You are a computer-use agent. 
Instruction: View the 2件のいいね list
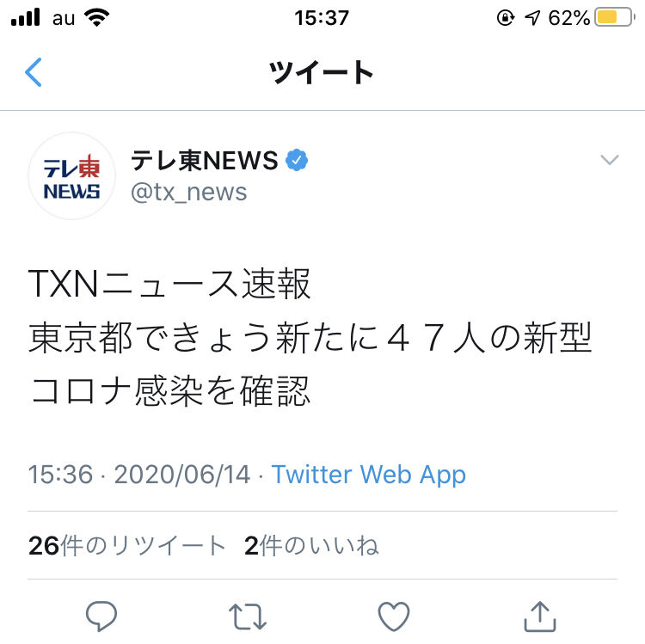coord(311,546)
